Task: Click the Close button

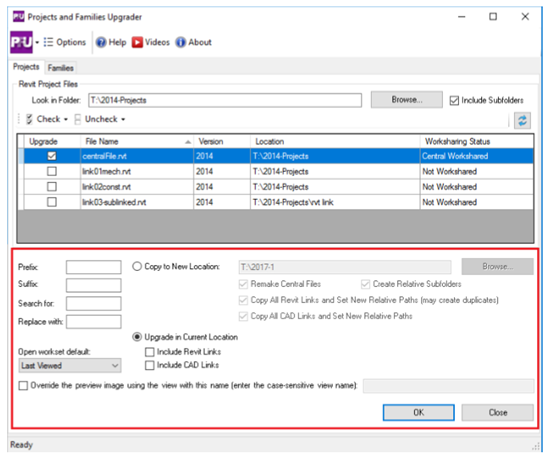Action: (x=497, y=412)
